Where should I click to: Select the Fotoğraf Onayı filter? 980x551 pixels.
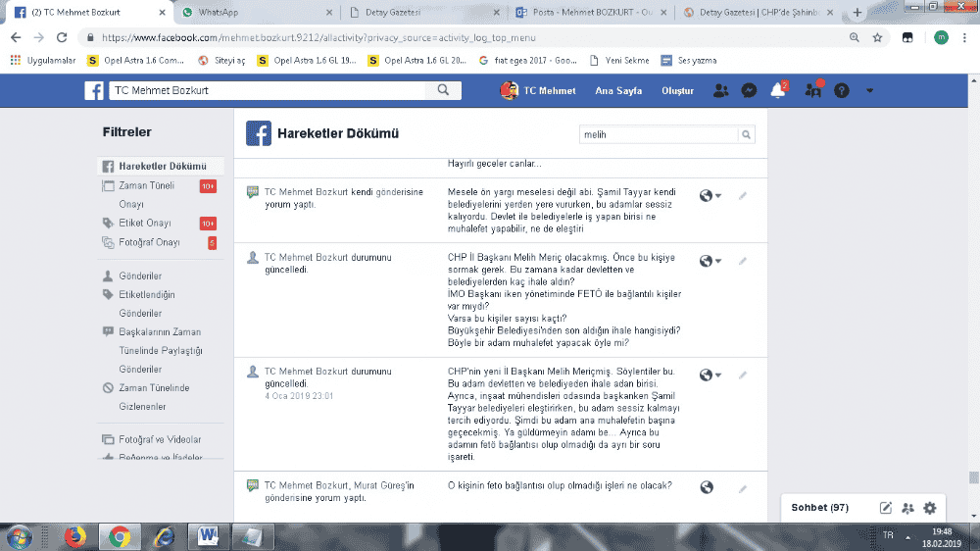(x=148, y=242)
